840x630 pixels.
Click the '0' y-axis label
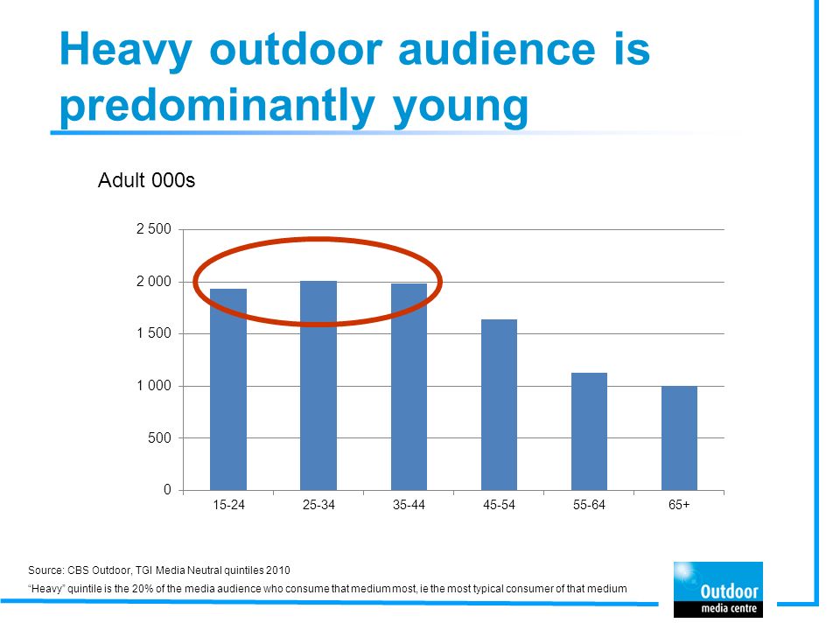[x=167, y=490]
